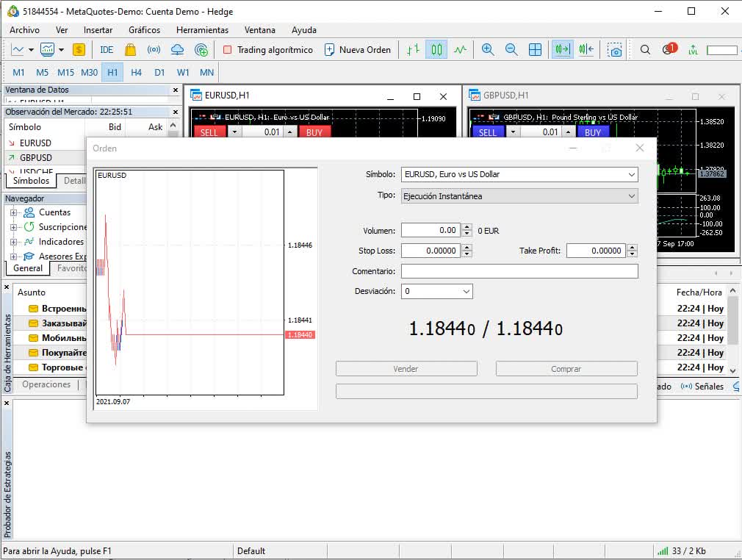Open the Insertar menu
This screenshot has height=560, width=742.
98,30
